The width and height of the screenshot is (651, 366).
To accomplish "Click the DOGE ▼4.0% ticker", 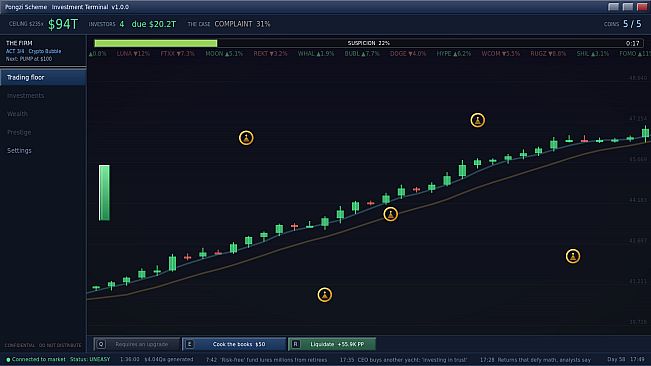I will (408, 54).
